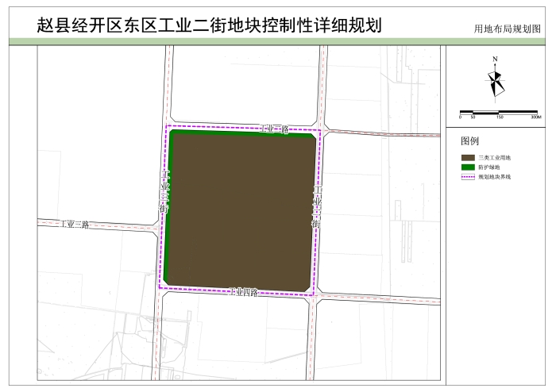
Task: Click the '300M' scale bar label
Action: point(536,117)
